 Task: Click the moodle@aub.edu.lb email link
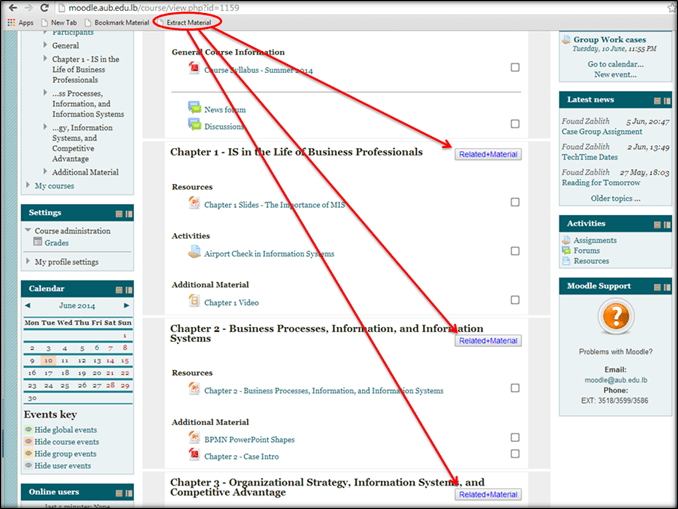click(616, 380)
